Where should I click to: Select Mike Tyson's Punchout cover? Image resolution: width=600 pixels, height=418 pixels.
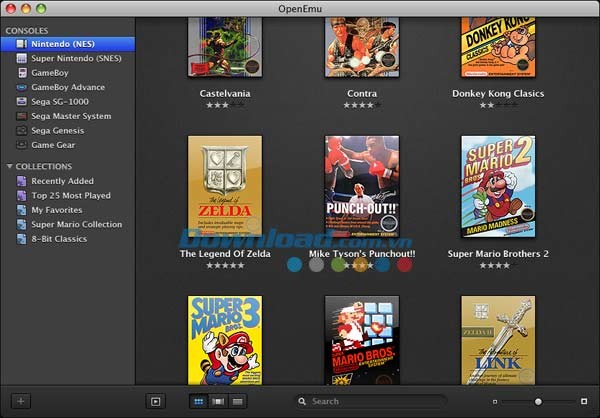coord(362,186)
